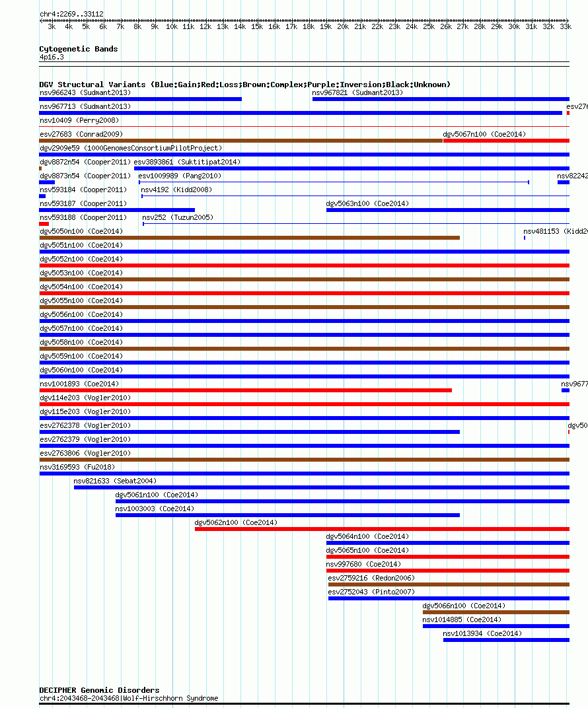
Task: Select the nsv481153 variant label
Action: point(556,231)
